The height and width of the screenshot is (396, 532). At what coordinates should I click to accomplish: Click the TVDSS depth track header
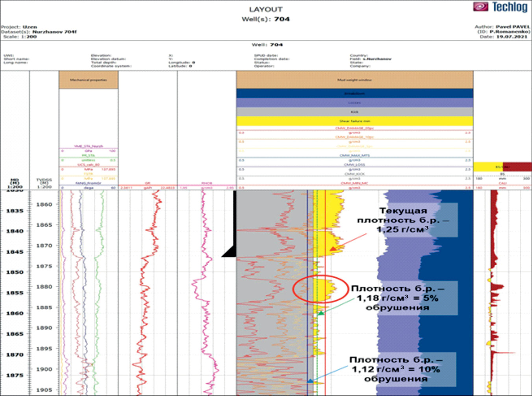click(44, 183)
